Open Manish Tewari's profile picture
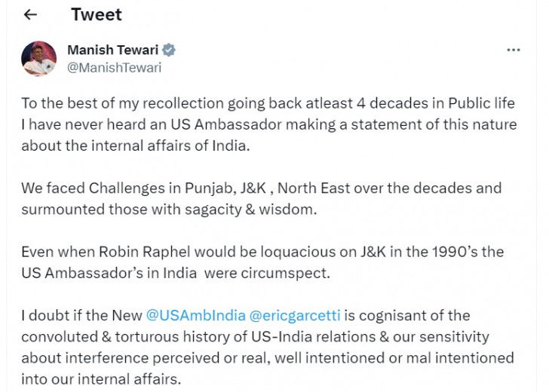Screen dimensions: 549x392 click(x=39, y=59)
